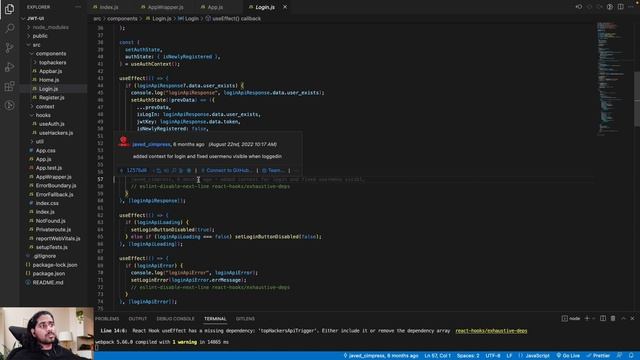The image size is (640, 360).
Task: Open the react-hooks/exhaustive-deps link in terminal
Action: pos(491,331)
